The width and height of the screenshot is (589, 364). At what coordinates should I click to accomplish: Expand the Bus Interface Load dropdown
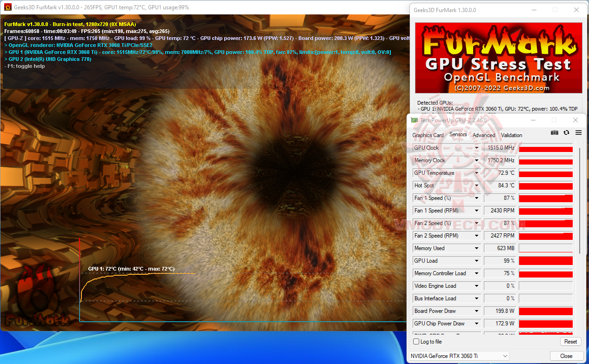click(476, 298)
